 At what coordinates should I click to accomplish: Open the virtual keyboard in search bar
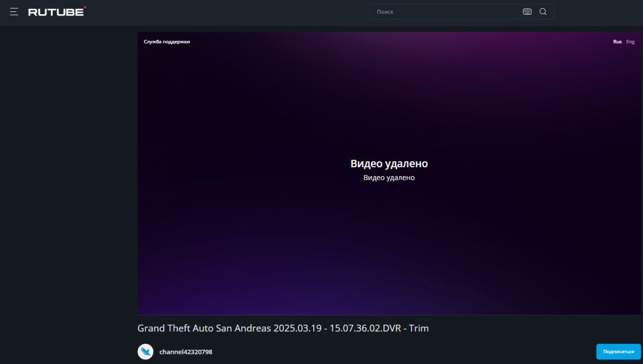(x=527, y=12)
